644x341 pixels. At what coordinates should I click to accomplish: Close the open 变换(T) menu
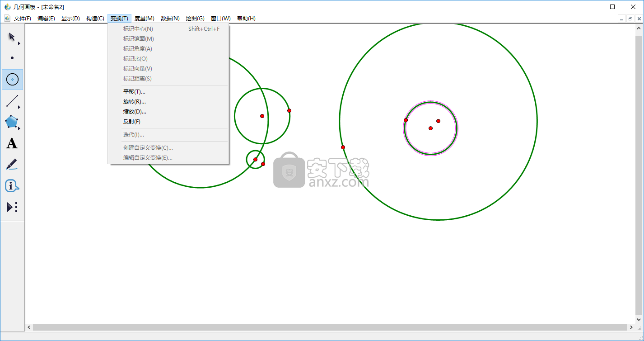click(119, 19)
